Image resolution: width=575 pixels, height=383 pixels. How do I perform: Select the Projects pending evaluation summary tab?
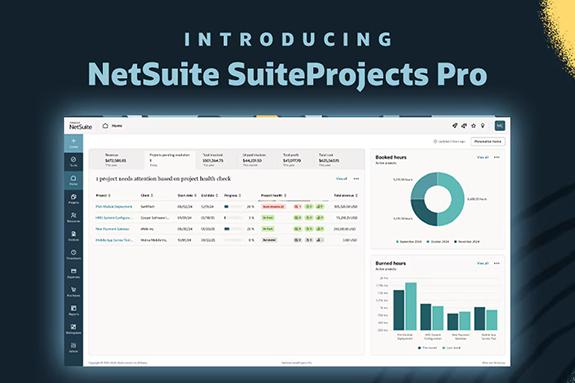[169, 160]
